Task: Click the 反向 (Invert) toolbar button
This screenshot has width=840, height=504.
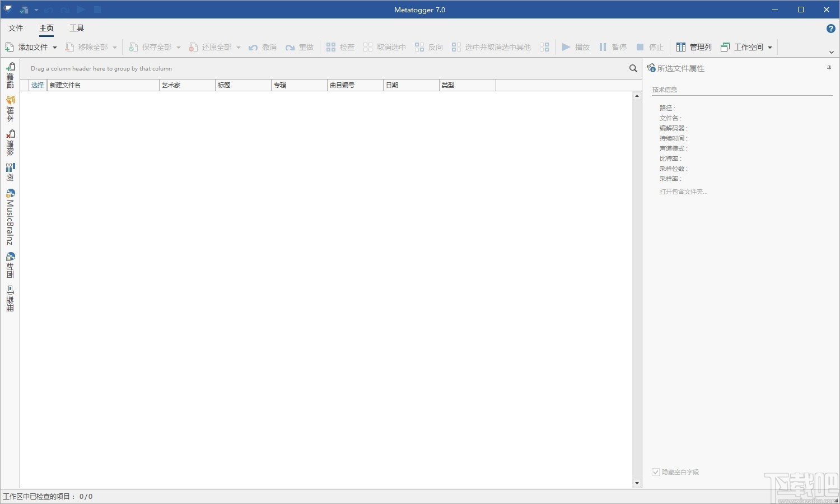Action: pyautogui.click(x=429, y=47)
